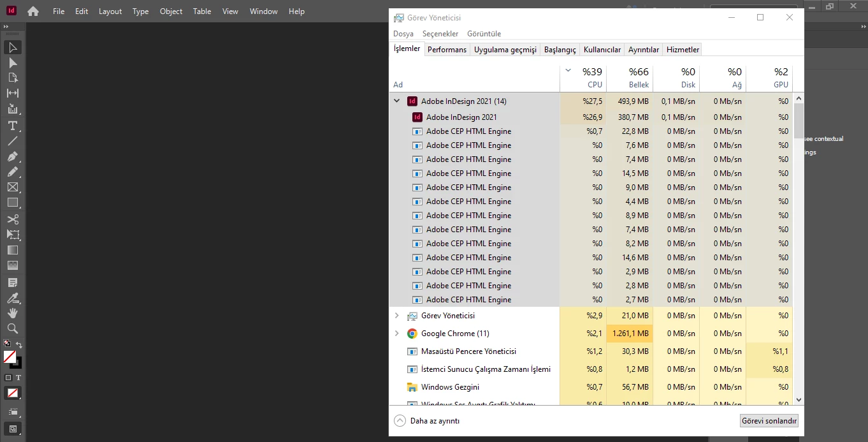Click the sort chevron above CPU column
This screenshot has height=442, width=868.
coord(568,71)
